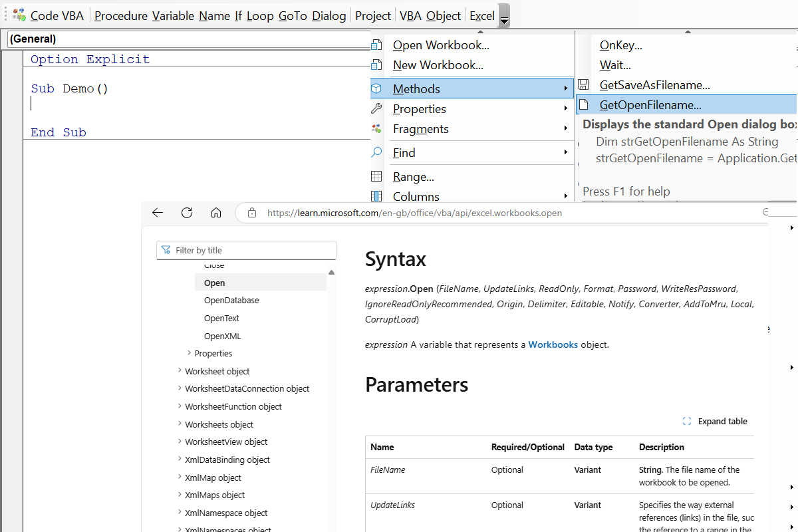
Task: Expand the Find submenu arrow
Action: (x=566, y=152)
